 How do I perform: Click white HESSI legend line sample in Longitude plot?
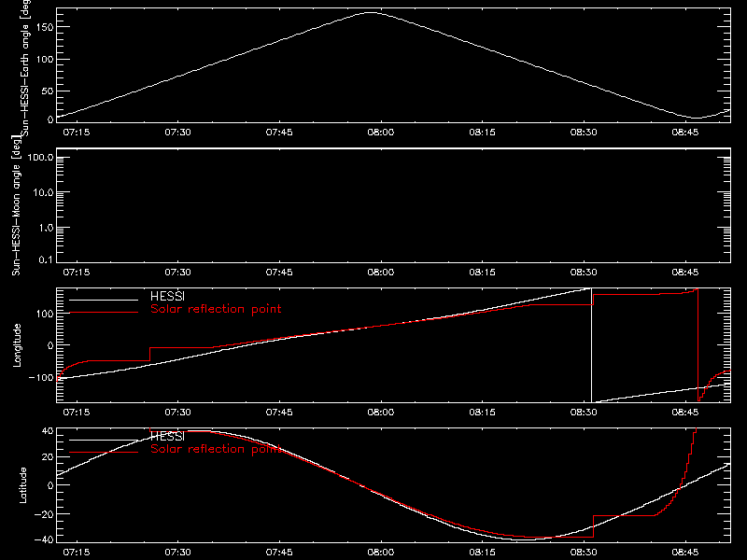click(x=104, y=300)
